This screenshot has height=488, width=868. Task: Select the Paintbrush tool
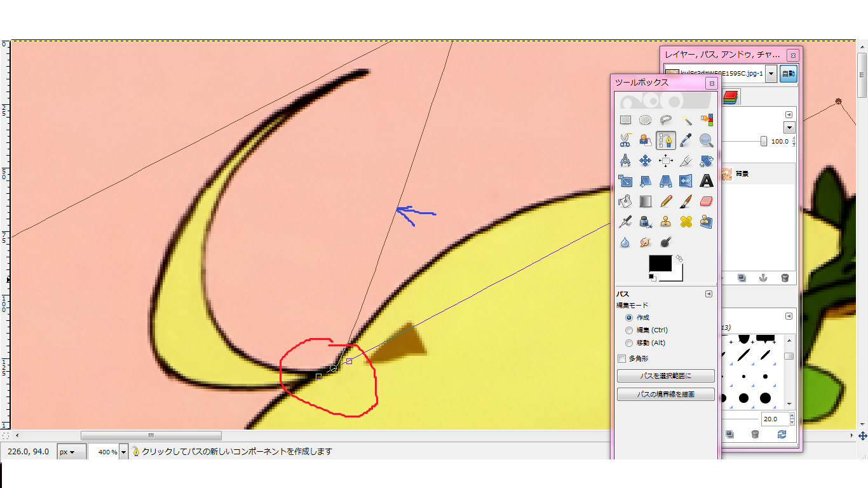click(x=686, y=201)
